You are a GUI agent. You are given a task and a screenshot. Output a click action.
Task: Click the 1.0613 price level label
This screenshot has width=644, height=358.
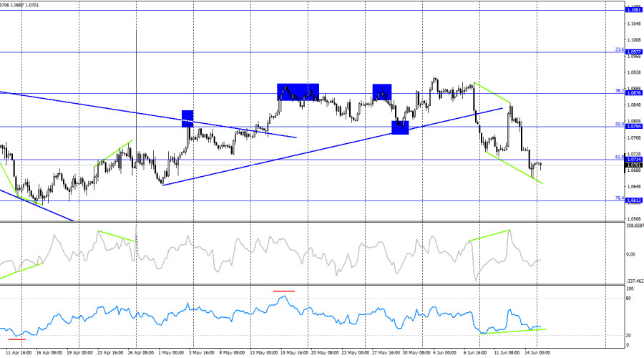pyautogui.click(x=633, y=201)
